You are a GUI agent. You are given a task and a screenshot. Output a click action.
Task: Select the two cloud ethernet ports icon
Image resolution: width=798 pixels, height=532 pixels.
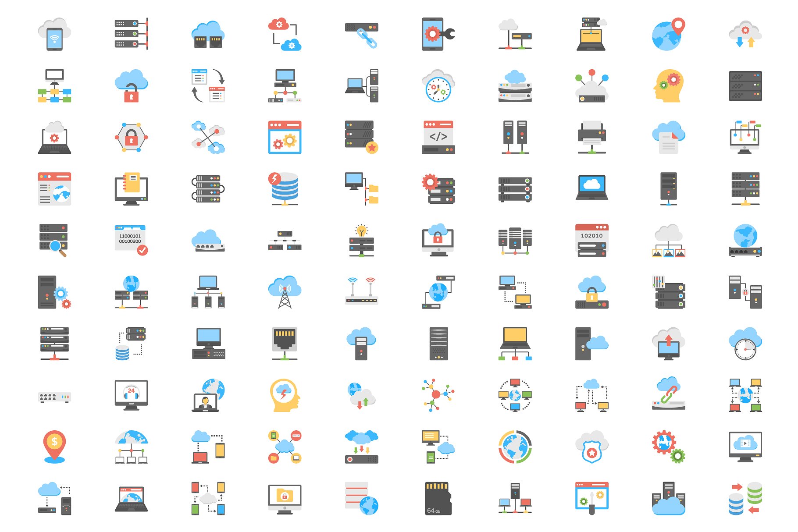click(x=208, y=34)
